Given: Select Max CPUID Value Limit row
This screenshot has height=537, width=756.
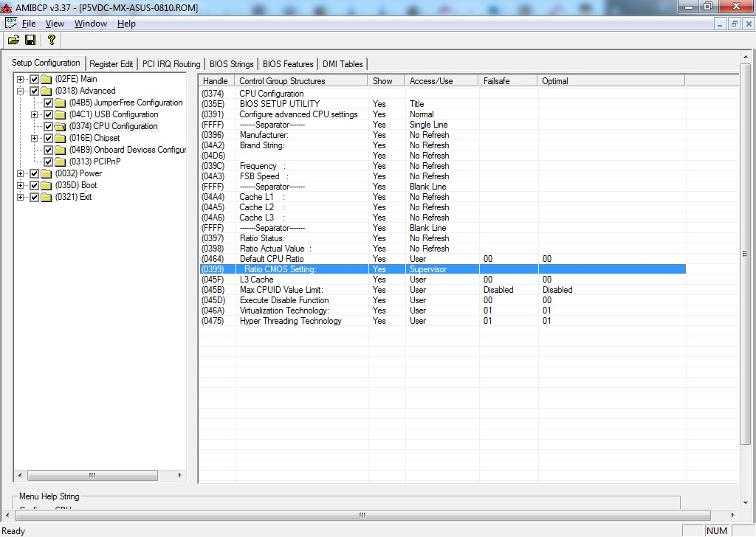Looking at the screenshot, I should coord(443,290).
